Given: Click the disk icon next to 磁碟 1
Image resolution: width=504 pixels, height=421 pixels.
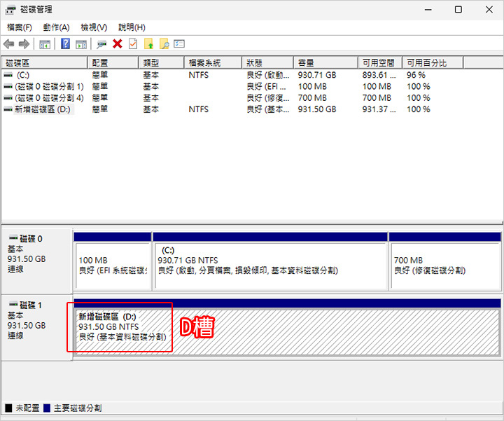Looking at the screenshot, I should click(13, 304).
